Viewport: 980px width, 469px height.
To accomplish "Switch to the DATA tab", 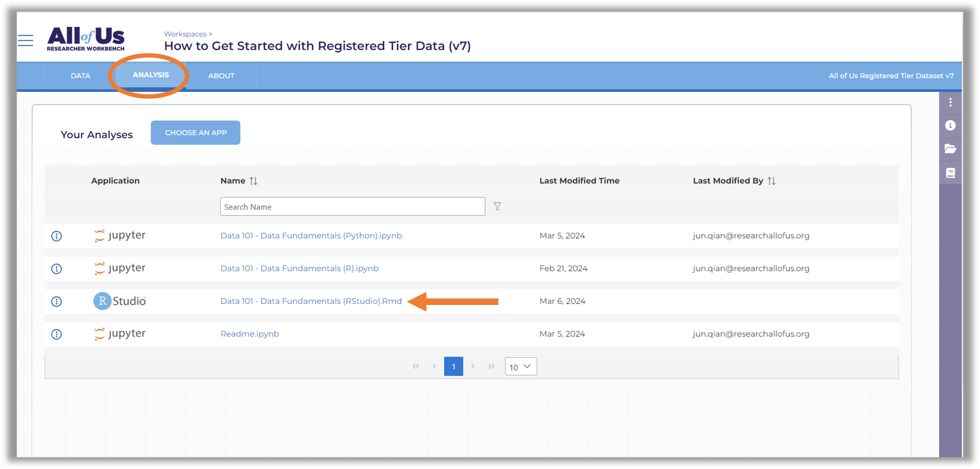I will coord(80,76).
